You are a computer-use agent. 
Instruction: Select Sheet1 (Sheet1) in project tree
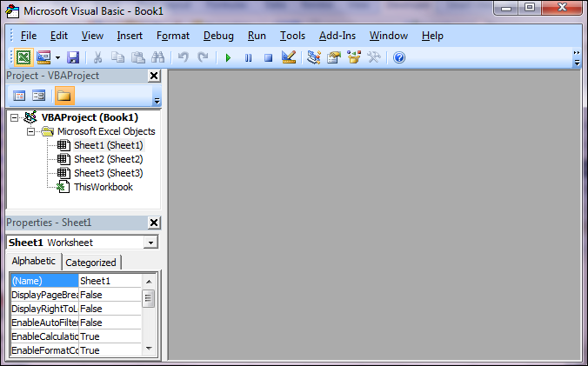tap(109, 145)
